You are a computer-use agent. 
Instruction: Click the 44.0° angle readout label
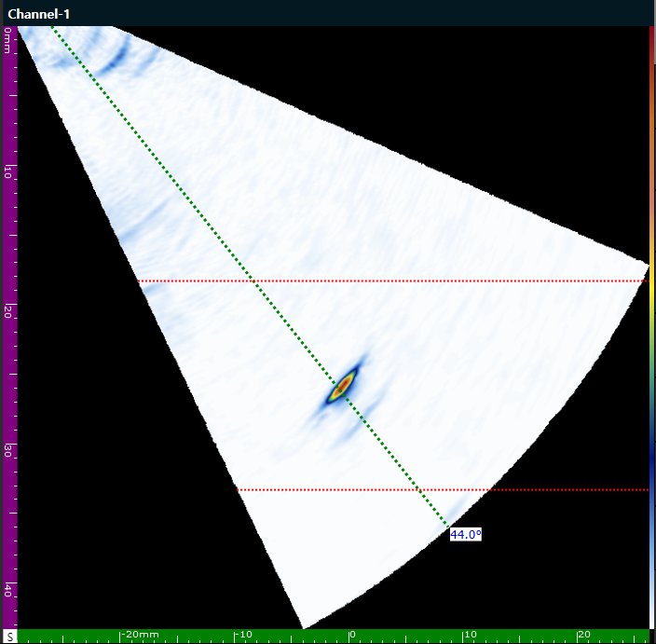[x=466, y=534]
